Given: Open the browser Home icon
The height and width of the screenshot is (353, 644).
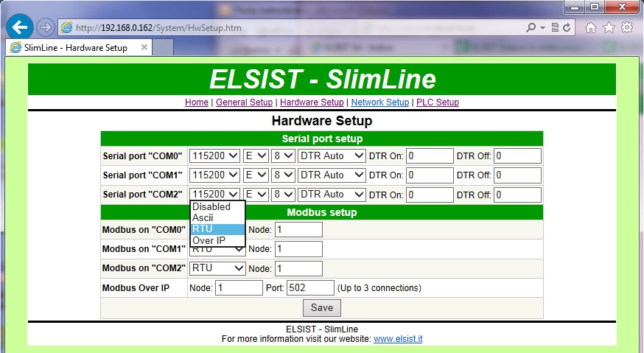Looking at the screenshot, I should [x=591, y=27].
